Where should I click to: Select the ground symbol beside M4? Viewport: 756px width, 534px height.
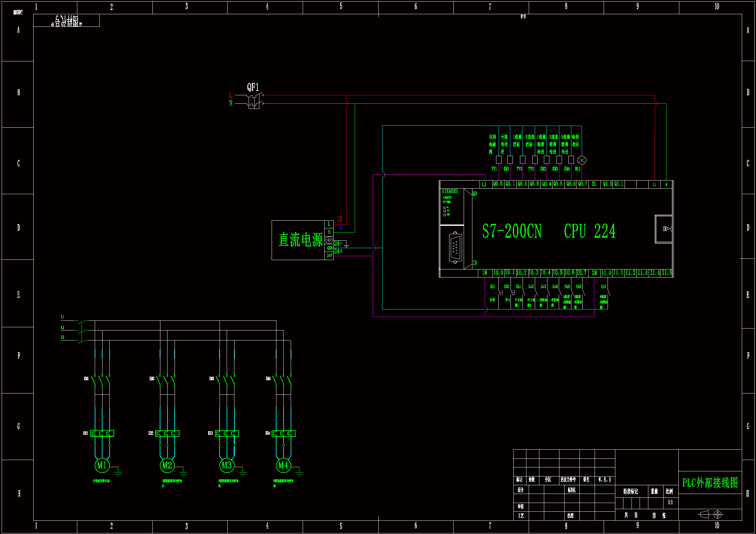299,473
